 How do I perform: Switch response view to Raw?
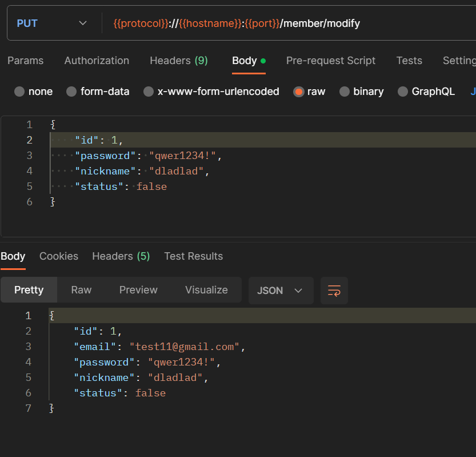point(81,290)
